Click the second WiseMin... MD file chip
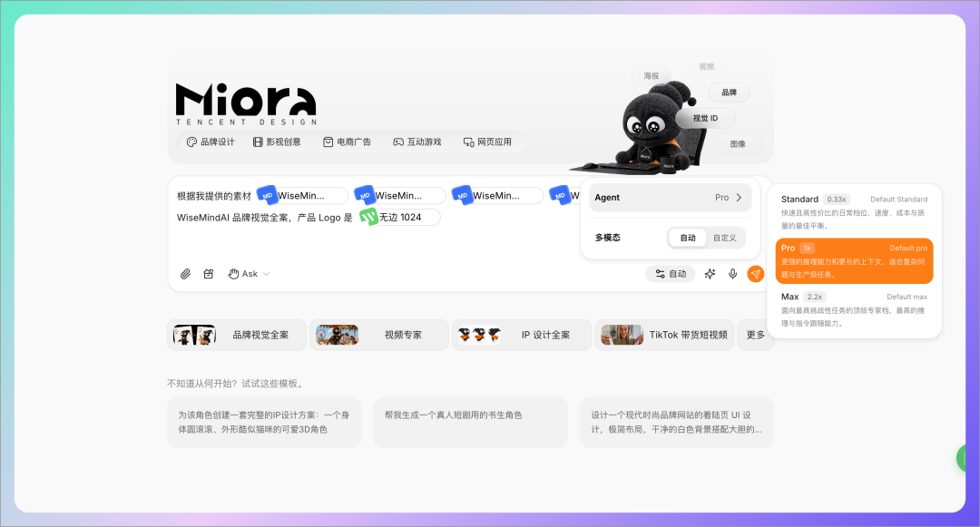This screenshot has width=980, height=527. point(400,195)
